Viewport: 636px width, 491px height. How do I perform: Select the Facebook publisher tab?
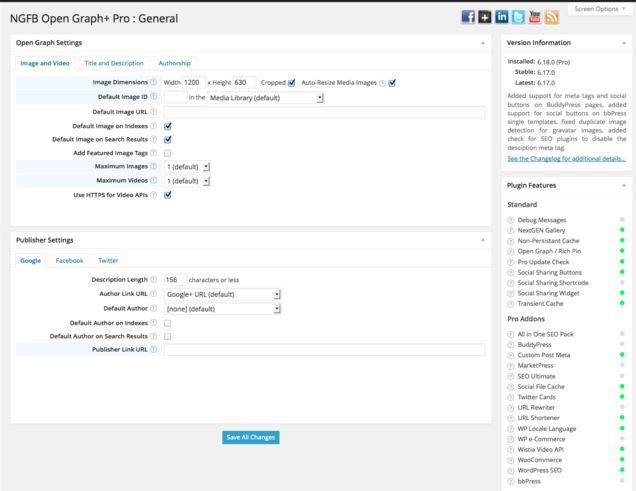coord(69,260)
